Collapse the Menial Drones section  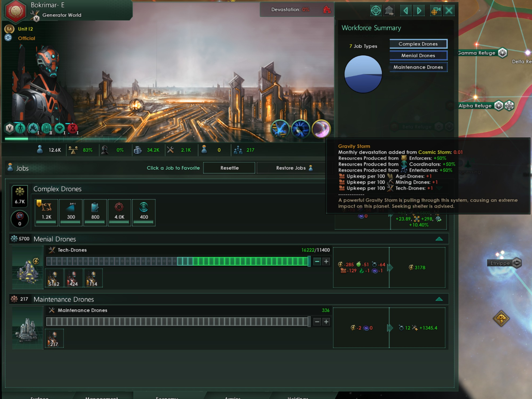click(x=439, y=239)
